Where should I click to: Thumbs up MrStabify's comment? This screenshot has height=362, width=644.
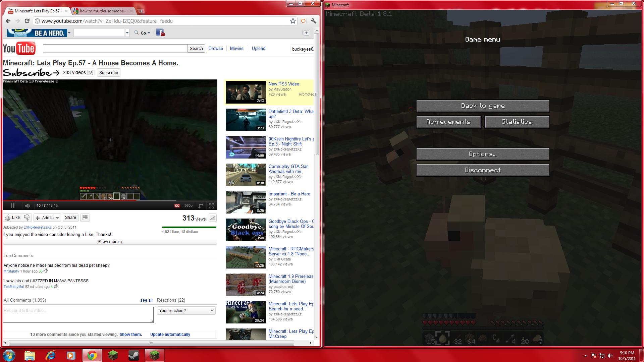click(x=46, y=271)
